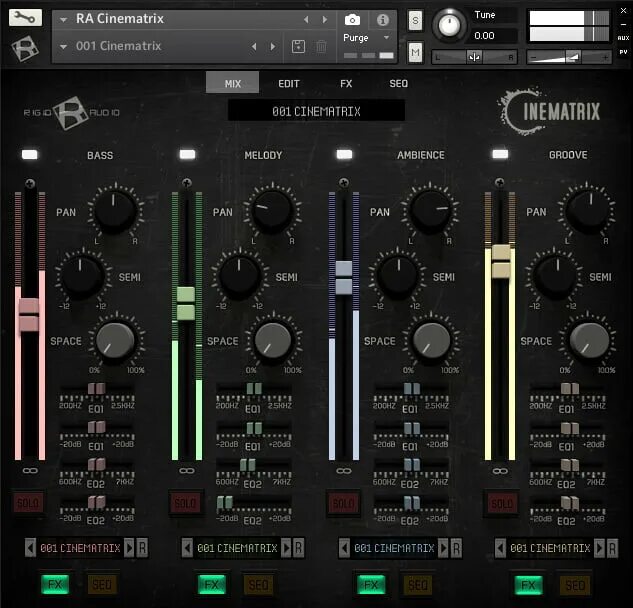Click the instrument pan L-R slider

point(475,57)
